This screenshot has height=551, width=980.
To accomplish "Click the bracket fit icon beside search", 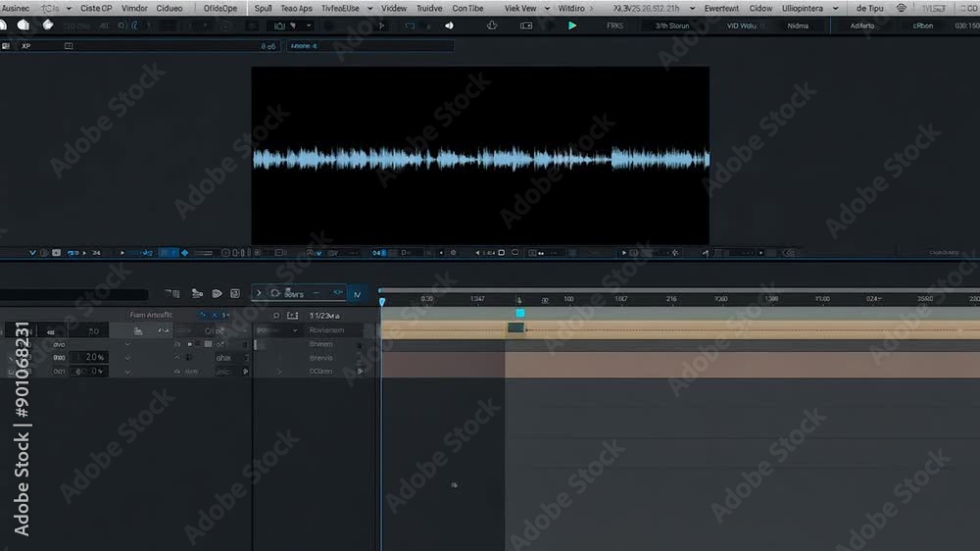I will (292, 316).
